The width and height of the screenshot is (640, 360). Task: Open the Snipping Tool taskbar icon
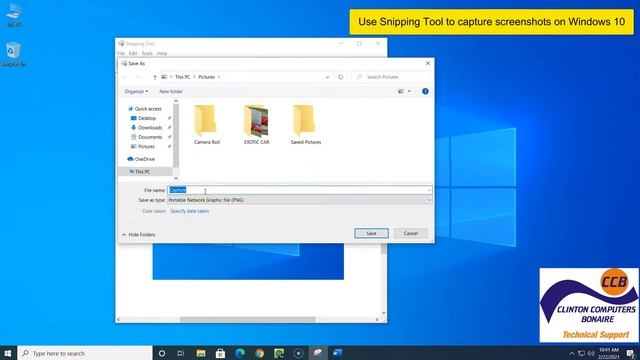[x=318, y=353]
